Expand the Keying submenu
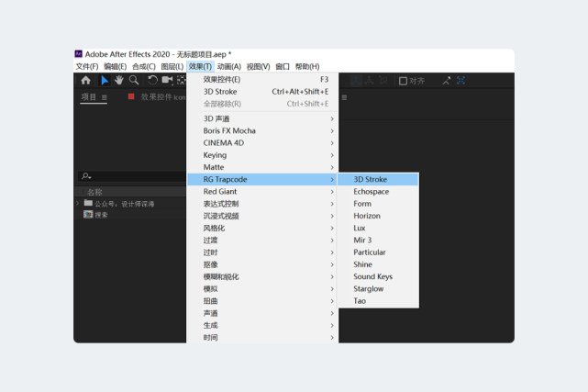Screen dimensions: 588x392 [262, 155]
